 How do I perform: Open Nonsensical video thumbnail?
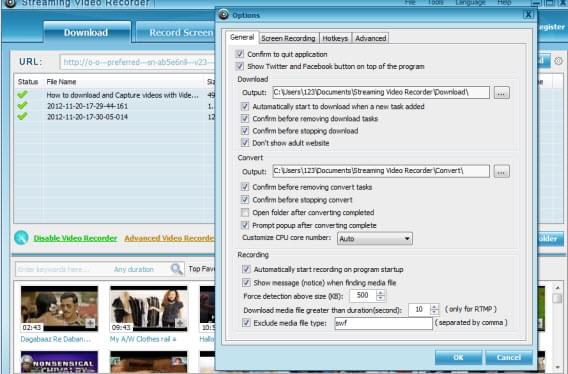pyautogui.click(x=59, y=362)
